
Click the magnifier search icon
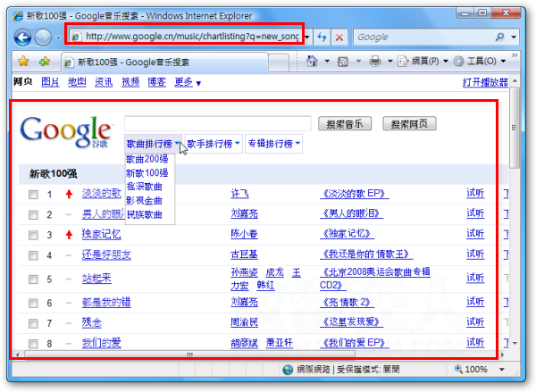pyautogui.click(x=499, y=37)
